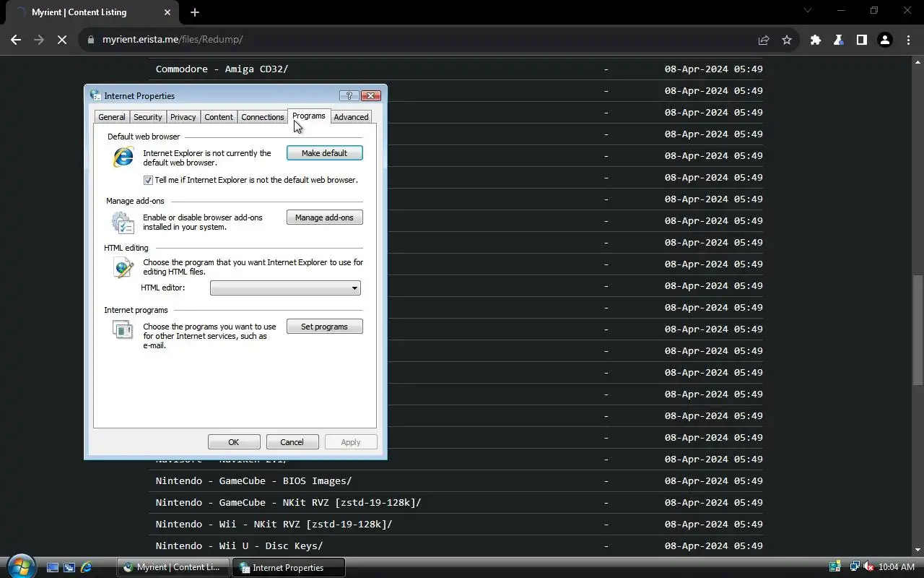Click the Switch between windows quick launch icon

coord(69,568)
